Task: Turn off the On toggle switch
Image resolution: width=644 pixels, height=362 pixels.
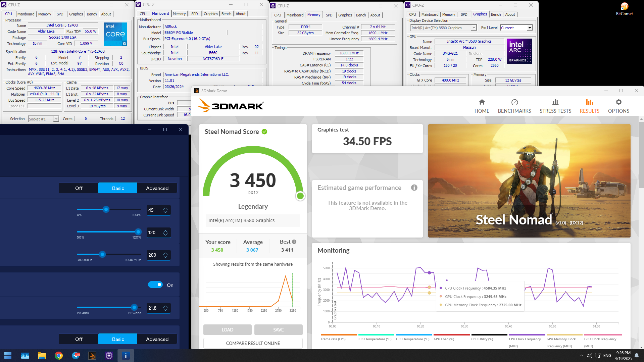Action: point(155,285)
